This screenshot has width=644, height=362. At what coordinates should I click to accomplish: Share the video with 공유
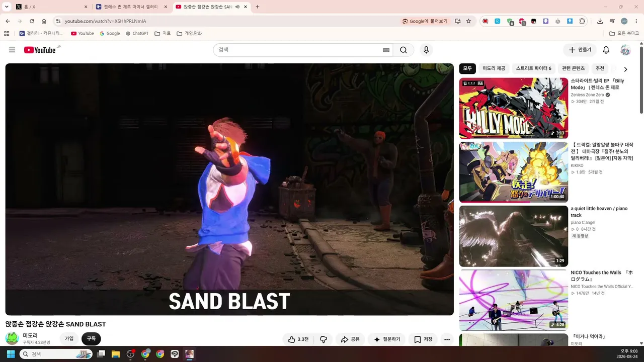click(350, 339)
